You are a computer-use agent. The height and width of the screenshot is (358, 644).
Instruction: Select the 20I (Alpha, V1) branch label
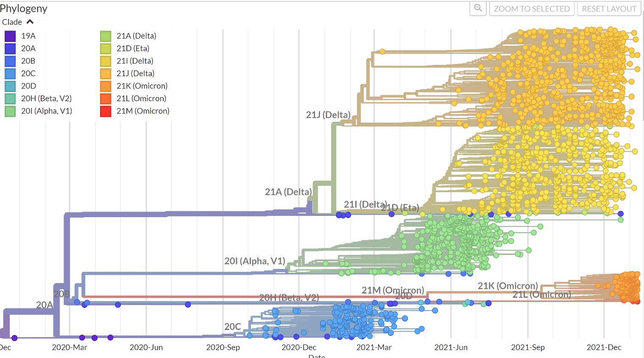coord(254,261)
